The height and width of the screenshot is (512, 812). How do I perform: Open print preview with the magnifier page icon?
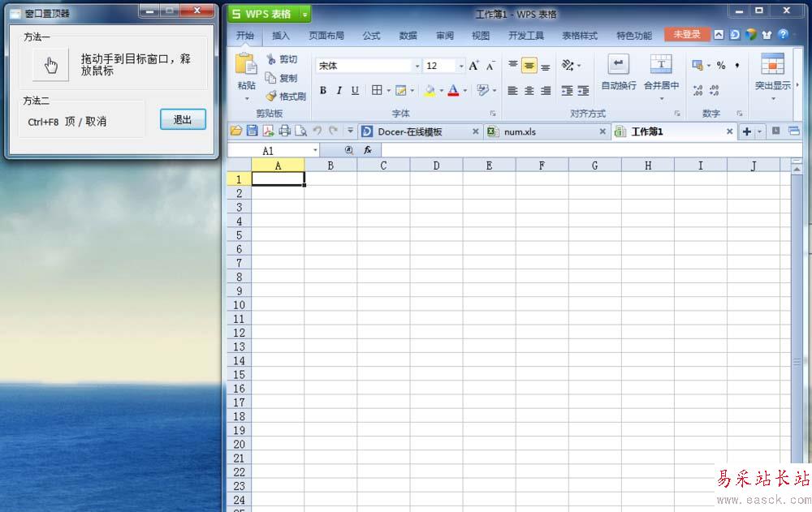(301, 131)
